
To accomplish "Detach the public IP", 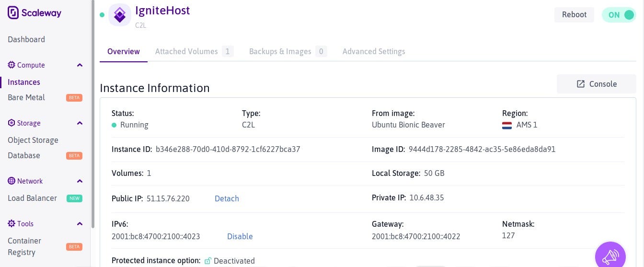I will (x=227, y=198).
